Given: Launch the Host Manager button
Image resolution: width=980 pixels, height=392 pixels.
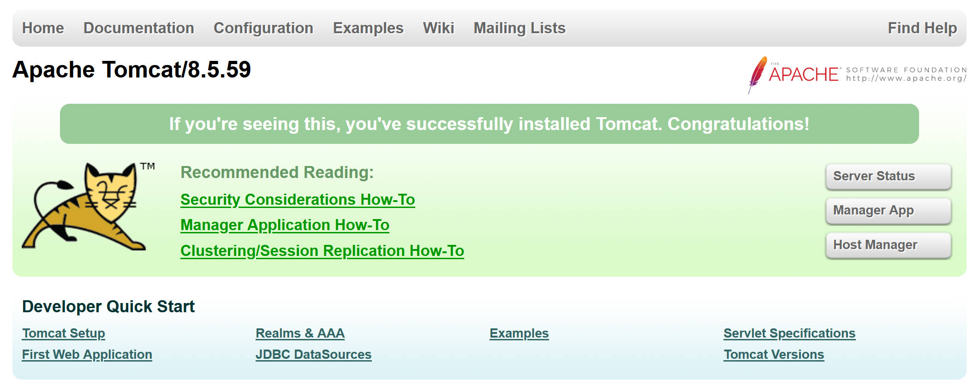Looking at the screenshot, I should tap(888, 245).
